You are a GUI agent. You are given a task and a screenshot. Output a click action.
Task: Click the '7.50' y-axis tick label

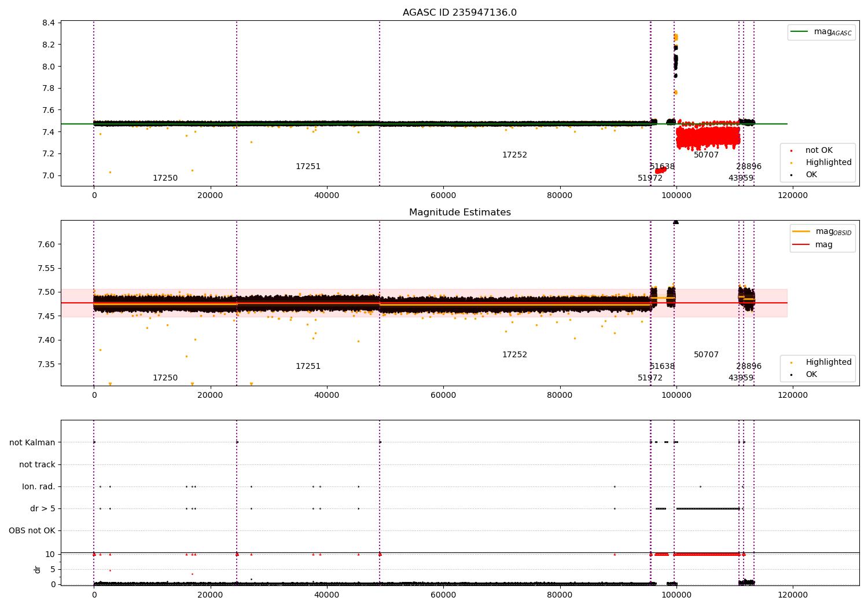[x=47, y=292]
